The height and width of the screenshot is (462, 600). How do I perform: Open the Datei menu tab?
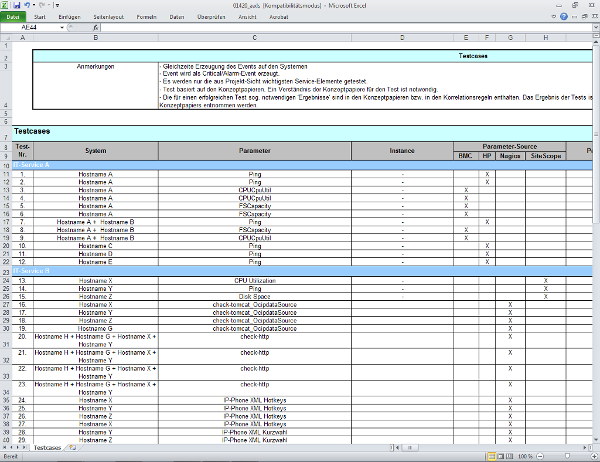[14, 18]
